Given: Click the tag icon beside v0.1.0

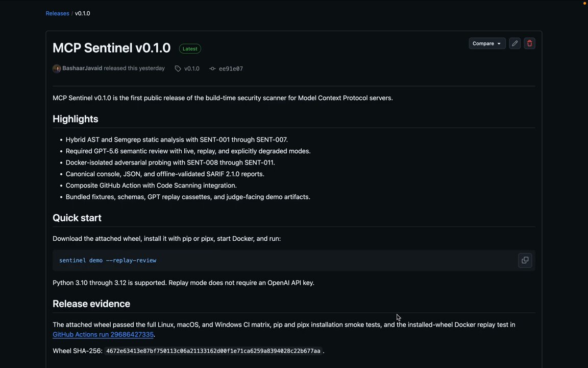Looking at the screenshot, I should [178, 68].
